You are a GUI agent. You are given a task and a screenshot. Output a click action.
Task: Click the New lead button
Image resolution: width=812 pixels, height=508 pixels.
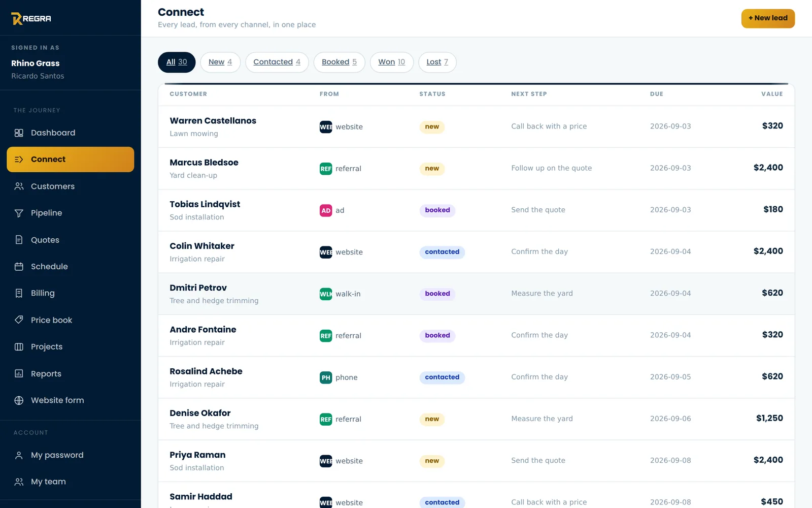click(x=768, y=18)
